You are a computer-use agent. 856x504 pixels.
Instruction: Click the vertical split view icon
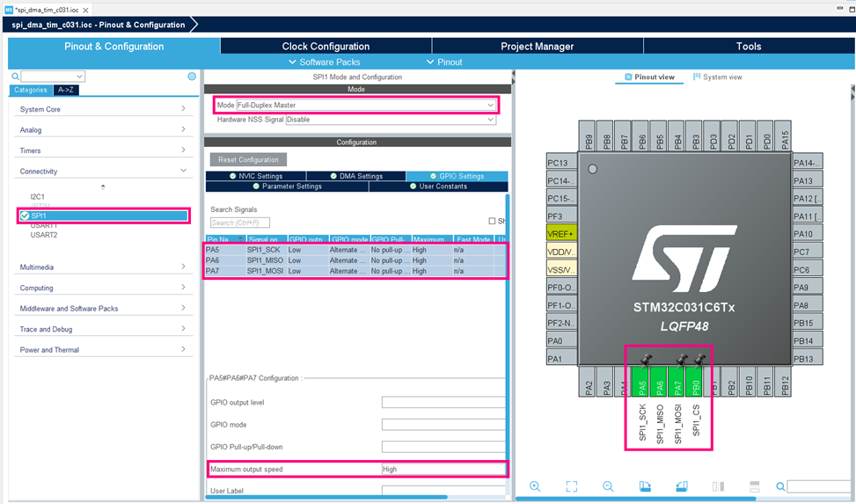pos(719,486)
